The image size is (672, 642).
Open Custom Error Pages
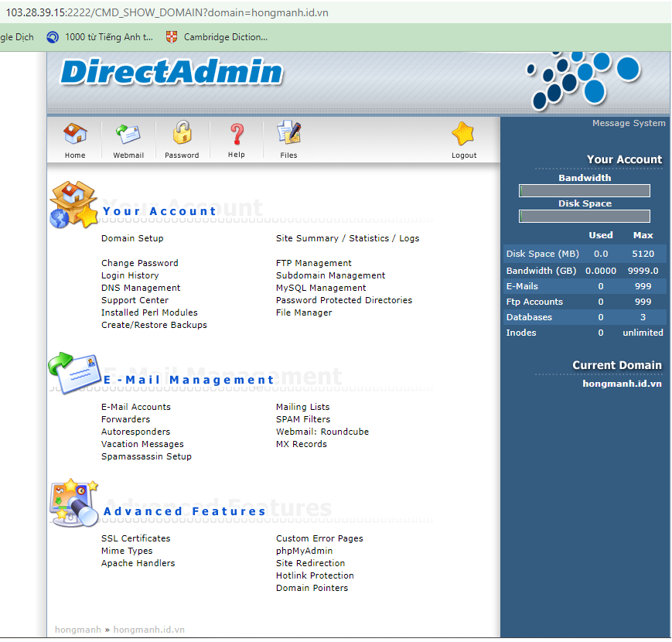[319, 538]
